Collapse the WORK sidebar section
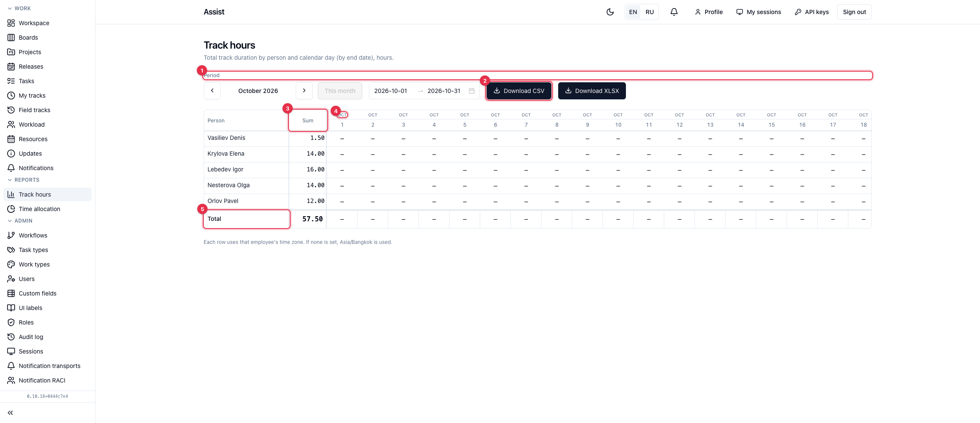The height and width of the screenshot is (423, 980). 19,9
